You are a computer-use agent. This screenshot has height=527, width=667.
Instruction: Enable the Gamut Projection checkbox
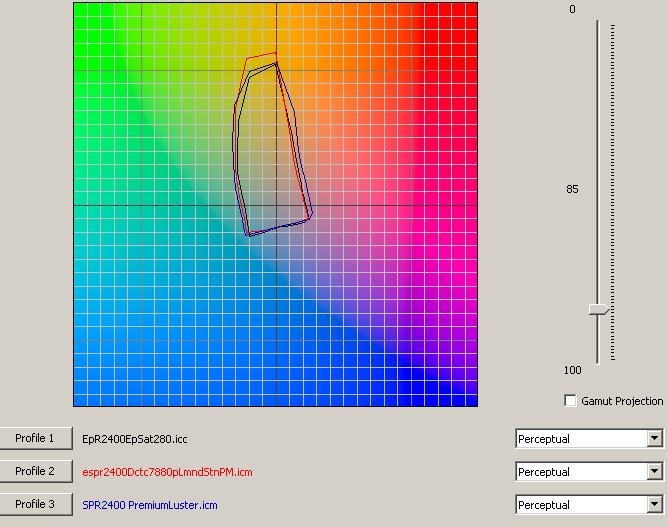point(570,401)
